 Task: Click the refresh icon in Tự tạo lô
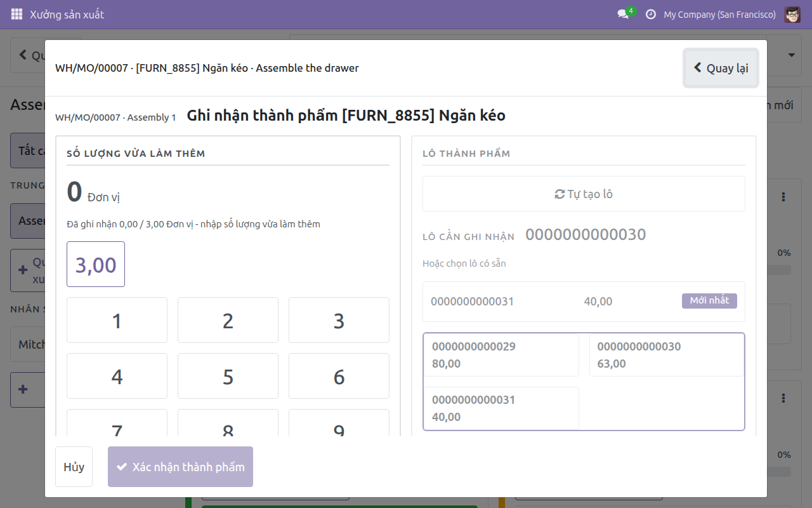click(x=560, y=194)
